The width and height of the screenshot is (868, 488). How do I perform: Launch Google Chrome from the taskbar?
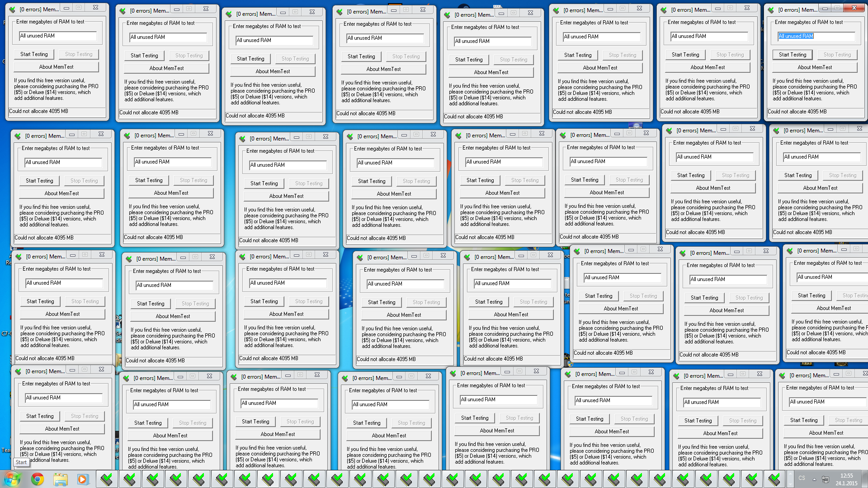tap(38, 479)
